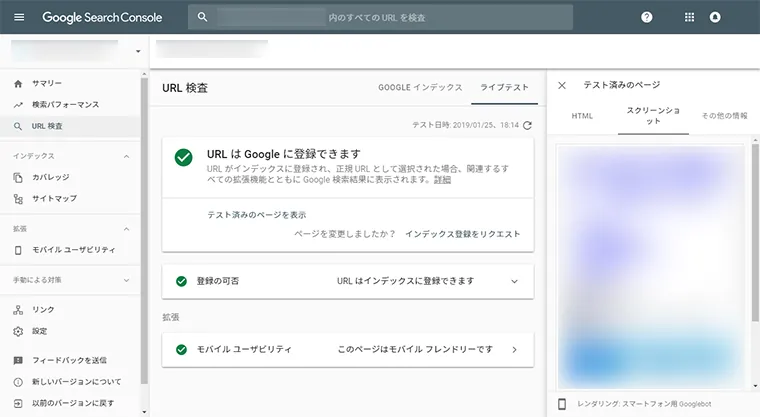
Task: Collapse the インデックス sidebar section
Action: point(127,156)
